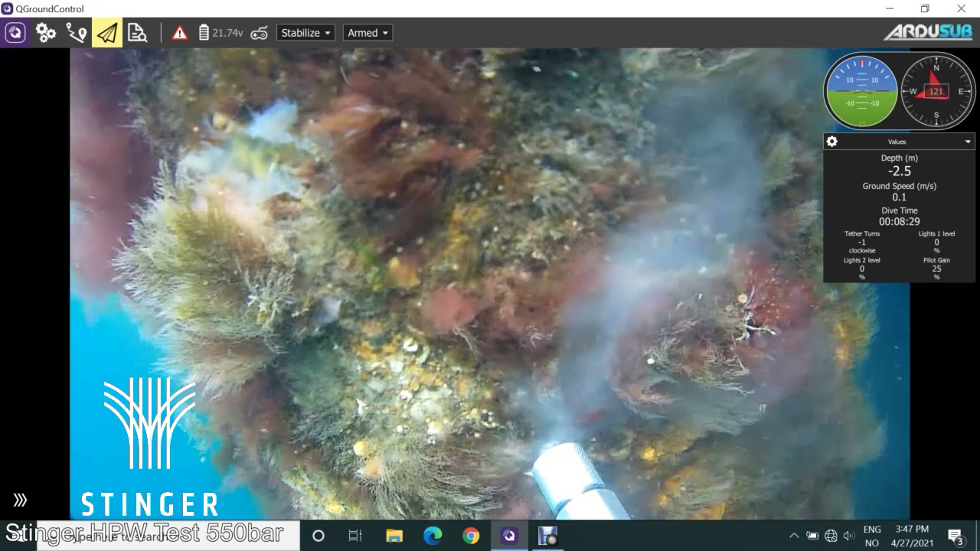This screenshot has height=551, width=980.
Task: Open Vehicle Setup gears icon
Action: point(46,33)
